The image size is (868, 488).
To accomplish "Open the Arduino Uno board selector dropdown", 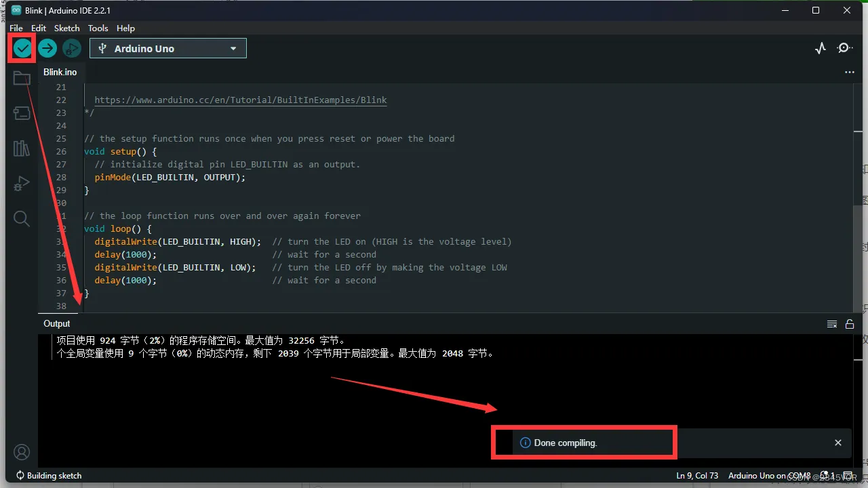I will pyautogui.click(x=168, y=48).
